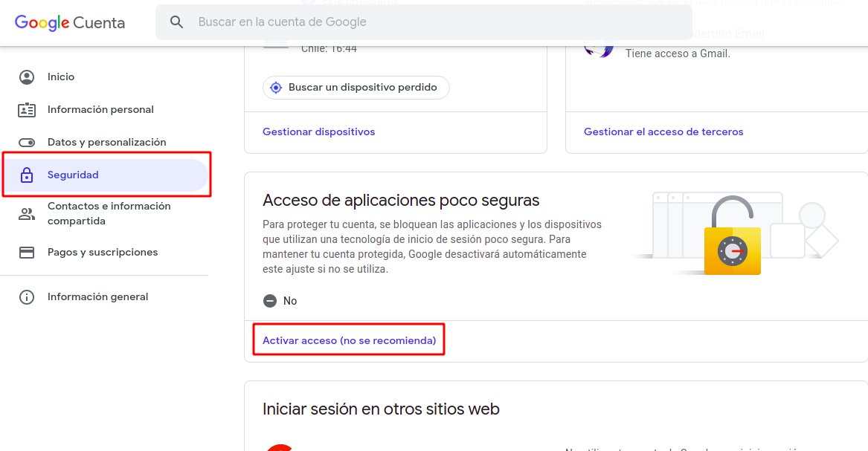Open Gestionar dispositivos link
Image resolution: width=868 pixels, height=451 pixels.
click(319, 132)
